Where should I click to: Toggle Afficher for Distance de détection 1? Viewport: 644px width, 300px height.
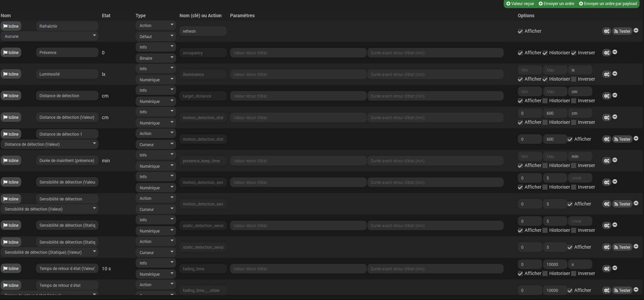[570, 139]
